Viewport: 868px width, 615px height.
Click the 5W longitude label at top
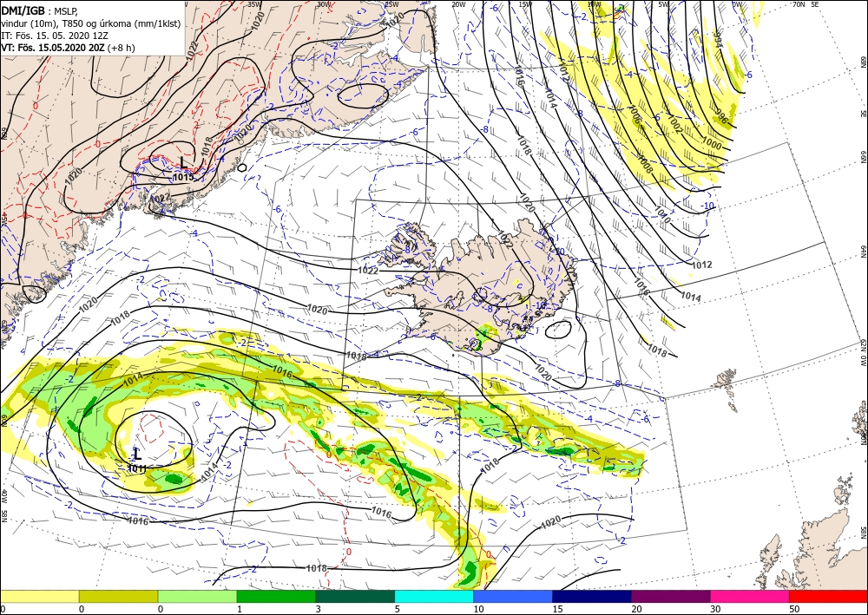click(664, 4)
